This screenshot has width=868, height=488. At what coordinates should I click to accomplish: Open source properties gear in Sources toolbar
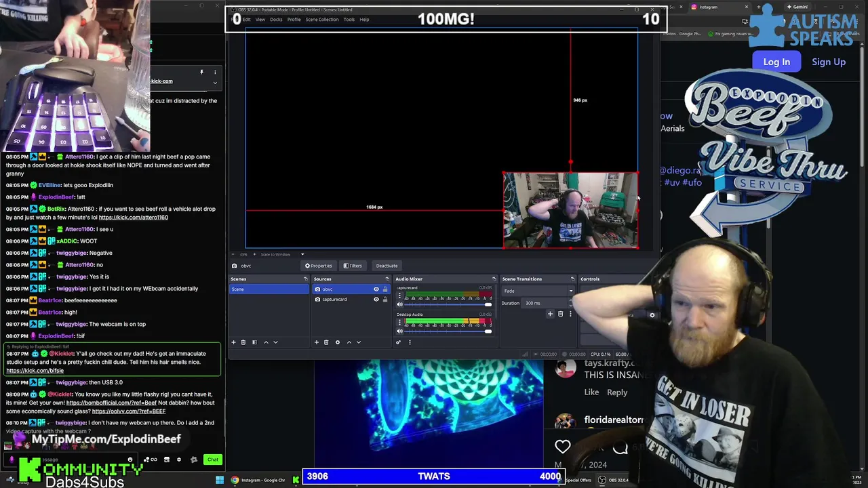click(x=338, y=342)
